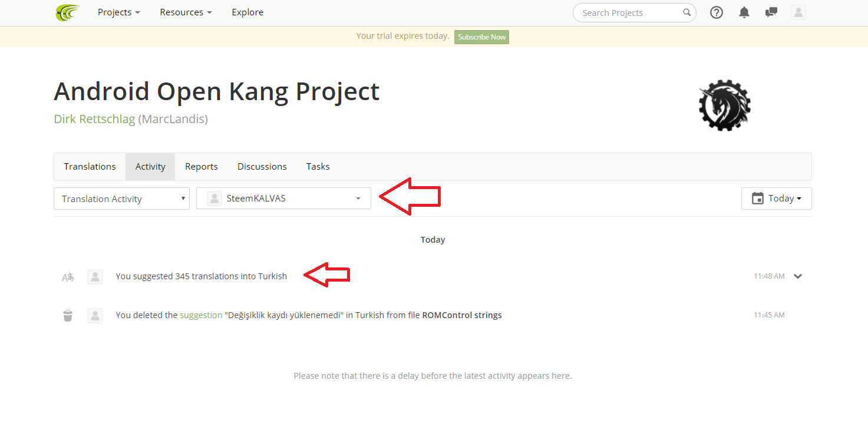Select the Activity tab
The image size is (868, 433).
pos(150,167)
